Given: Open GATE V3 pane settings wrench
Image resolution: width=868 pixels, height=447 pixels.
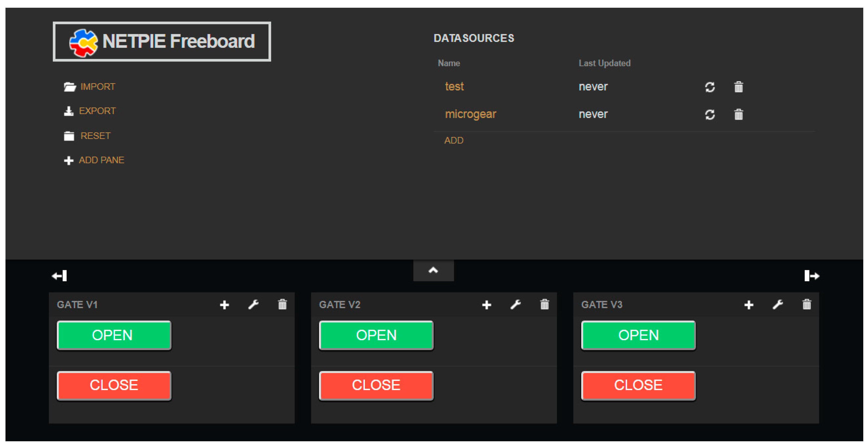Looking at the screenshot, I should pyautogui.click(x=778, y=304).
